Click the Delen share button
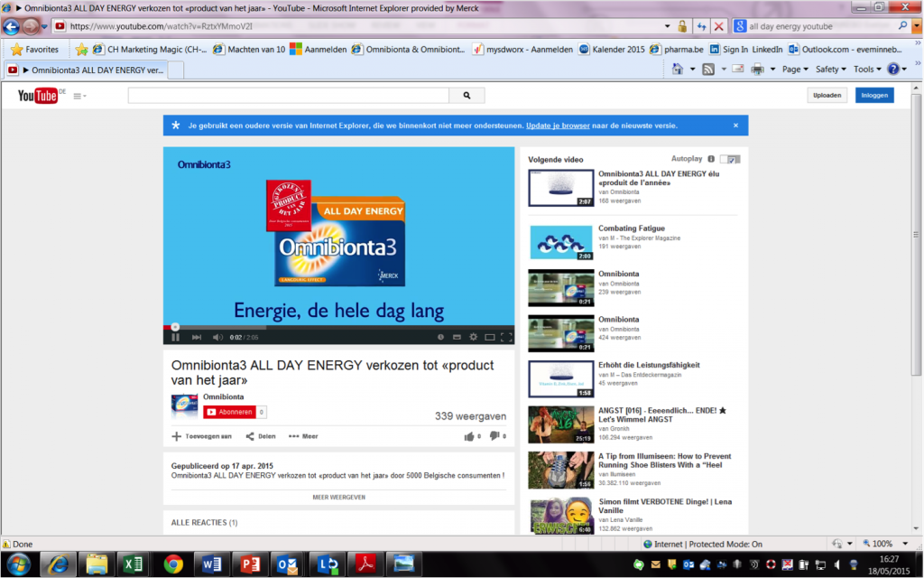 [261, 436]
